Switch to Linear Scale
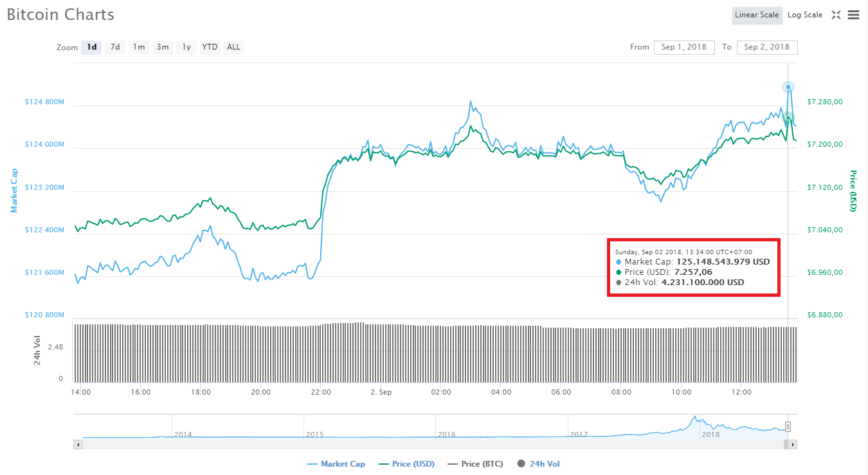The height and width of the screenshot is (475, 868). pos(757,15)
